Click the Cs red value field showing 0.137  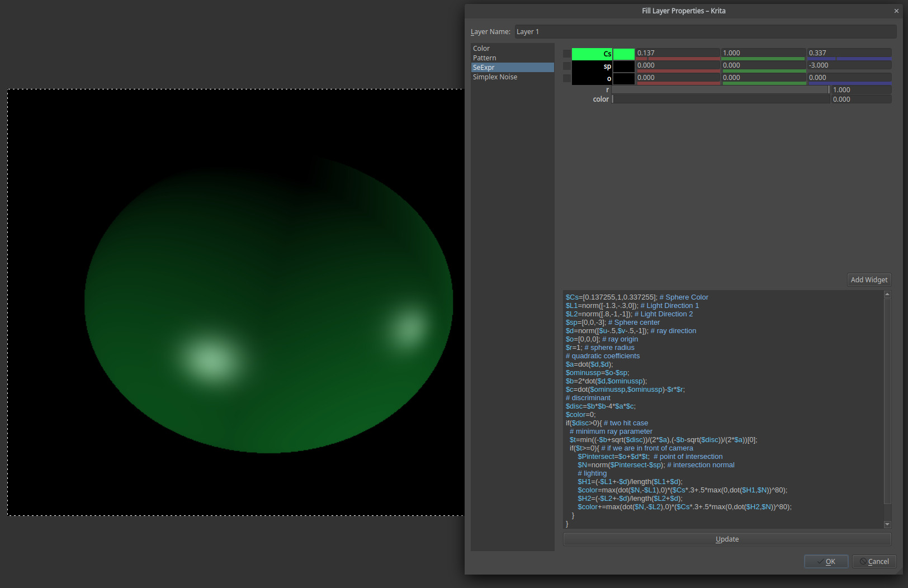point(677,53)
